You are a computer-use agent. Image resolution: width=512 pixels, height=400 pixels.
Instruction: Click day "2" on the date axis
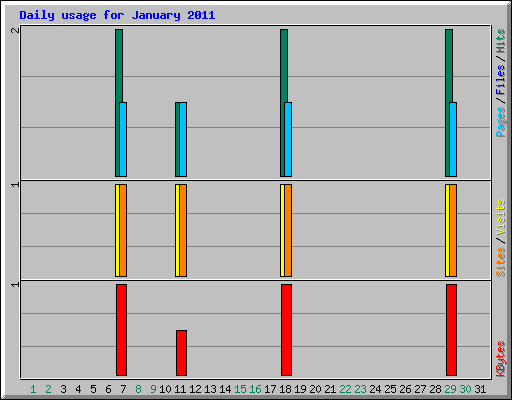48,389
